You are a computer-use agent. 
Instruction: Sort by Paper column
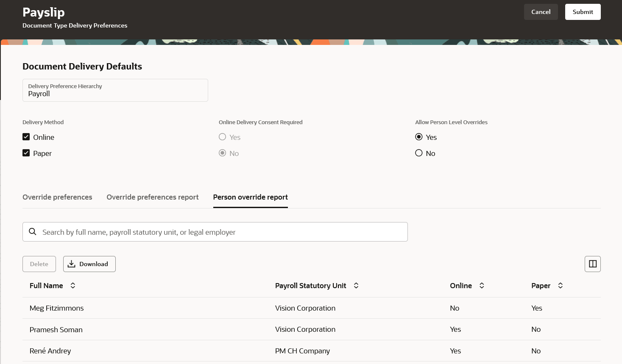tap(561, 286)
